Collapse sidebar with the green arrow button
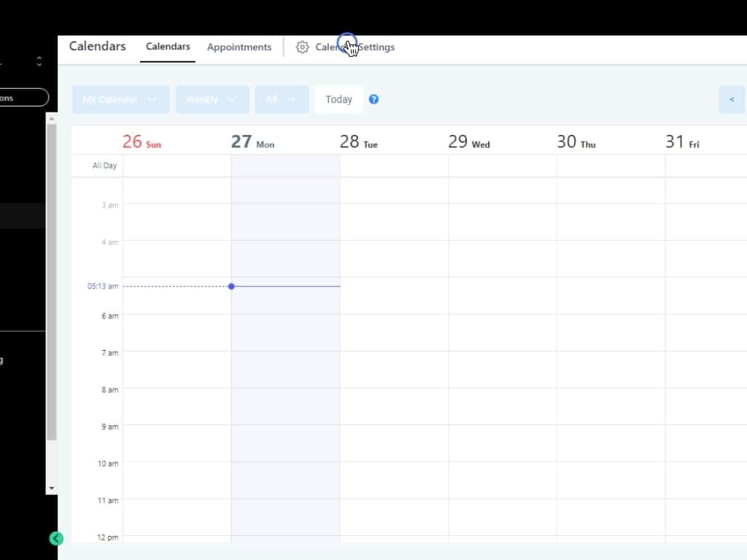Image resolution: width=747 pixels, height=560 pixels. coord(56,539)
